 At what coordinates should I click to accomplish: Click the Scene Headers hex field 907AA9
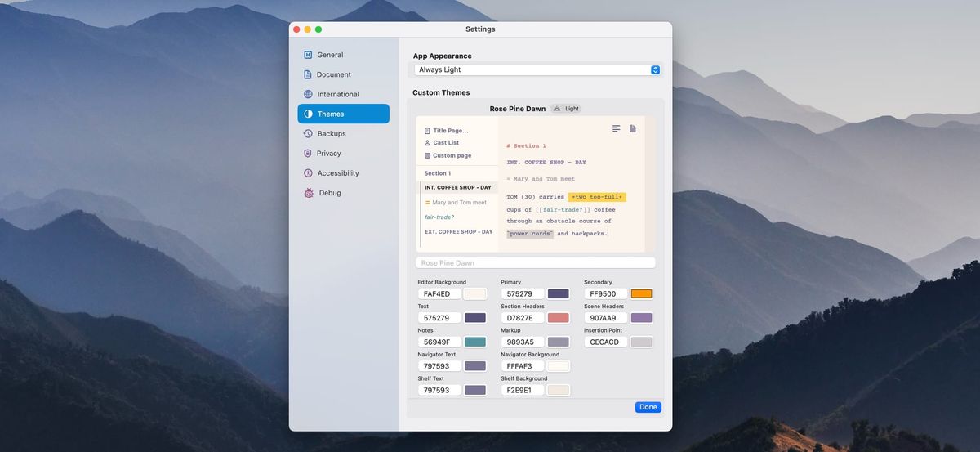pyautogui.click(x=606, y=318)
